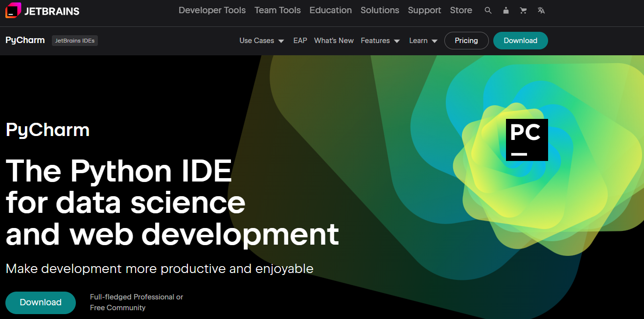Expand the Features dropdown

tap(380, 41)
